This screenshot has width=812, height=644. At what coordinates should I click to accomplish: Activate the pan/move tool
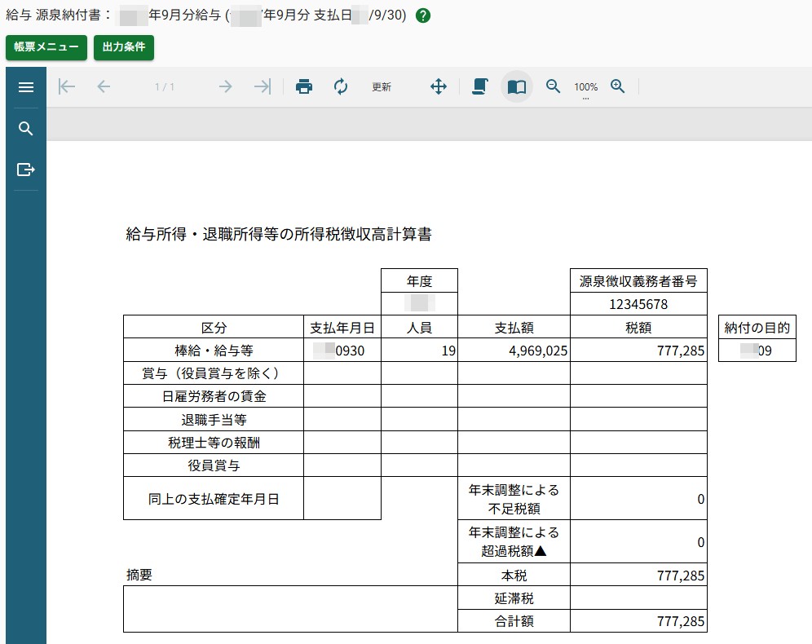(439, 86)
